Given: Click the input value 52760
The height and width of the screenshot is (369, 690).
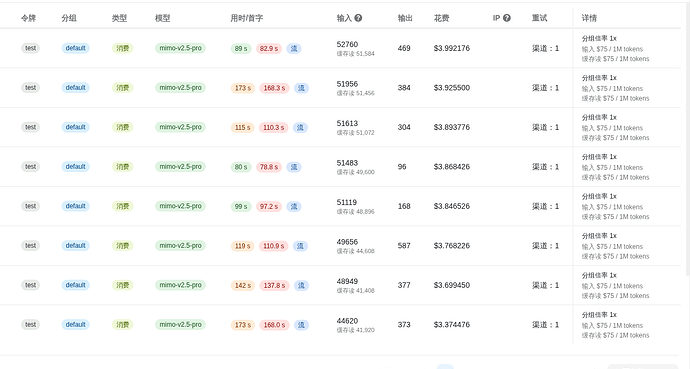Looking at the screenshot, I should (347, 44).
